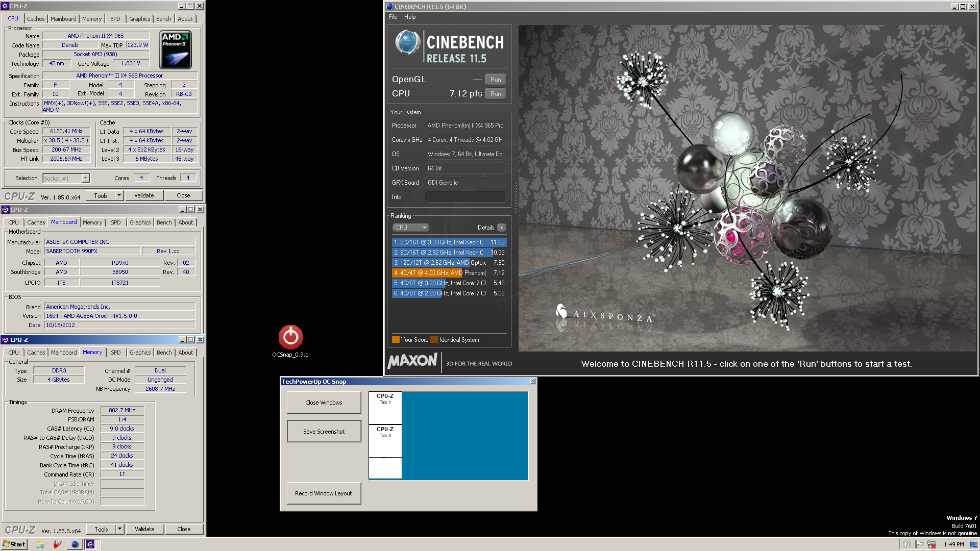Open Graphics tab in Memory CPU-Z window
The height and width of the screenshot is (551, 980).
click(x=140, y=353)
